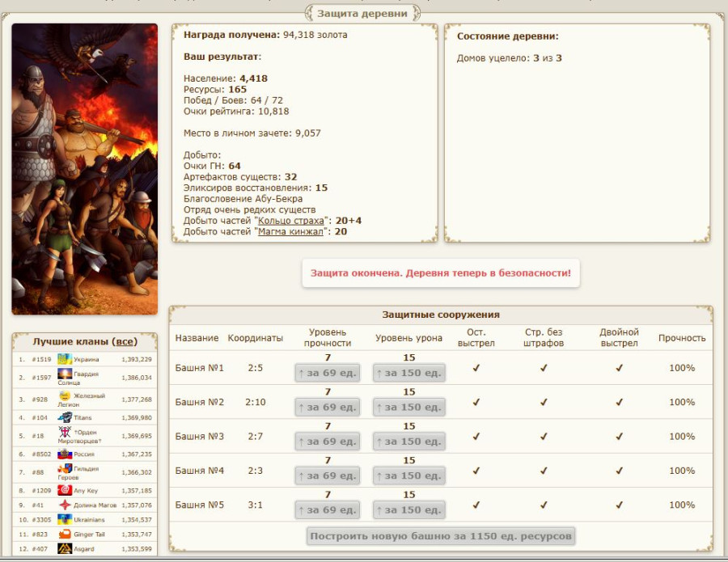
Task: Open the Гвардия Солнца clan sunset icon
Action: click(x=65, y=374)
